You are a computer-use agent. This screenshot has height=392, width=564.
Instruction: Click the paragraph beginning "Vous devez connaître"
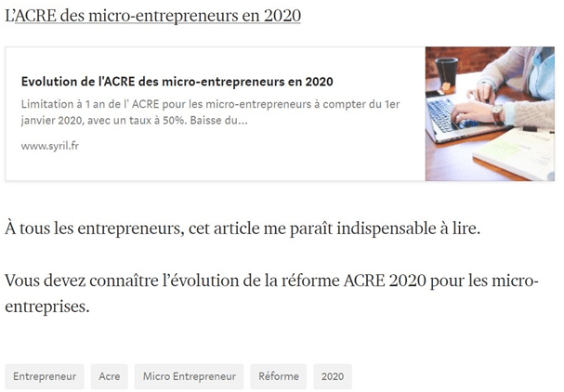[x=269, y=281]
